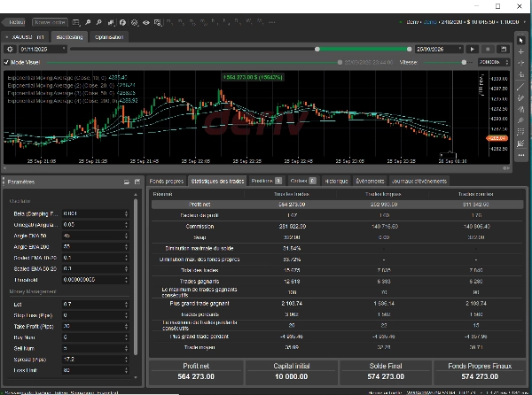The height and width of the screenshot is (395, 532).
Task: Switch to the Optimisation tab
Action: pyautogui.click(x=109, y=37)
